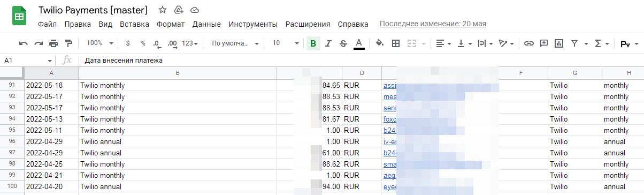Click the create filter icon
This screenshot has width=644, height=195.
pos(574,43)
